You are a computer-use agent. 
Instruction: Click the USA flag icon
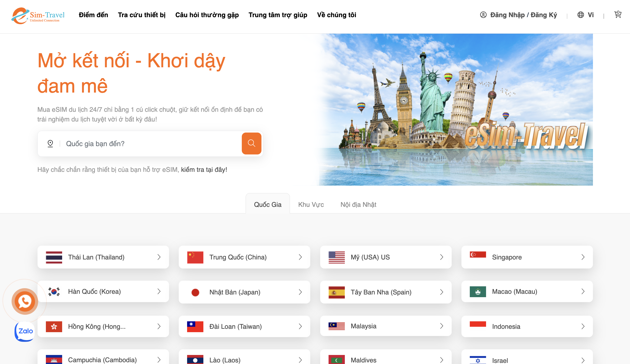click(336, 257)
